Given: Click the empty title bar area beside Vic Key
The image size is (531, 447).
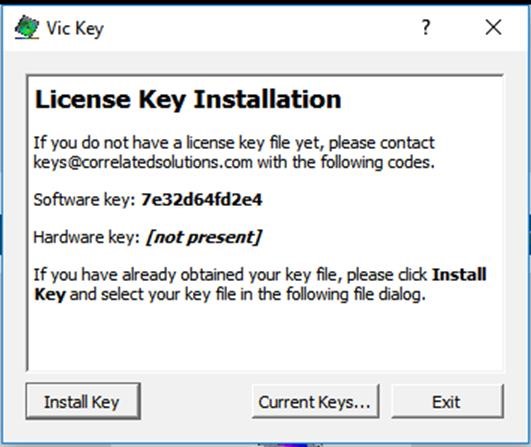Looking at the screenshot, I should [x=257, y=28].
